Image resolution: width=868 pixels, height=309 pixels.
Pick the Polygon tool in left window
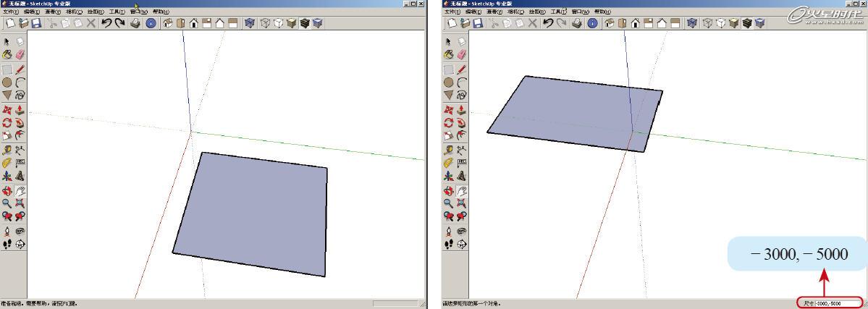(7, 96)
